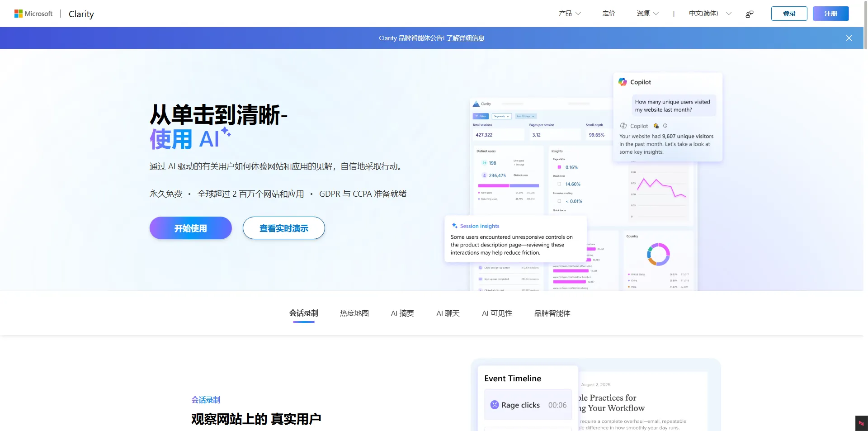The image size is (868, 431).
Task: Select the 品牌智能体 tab
Action: 552,313
